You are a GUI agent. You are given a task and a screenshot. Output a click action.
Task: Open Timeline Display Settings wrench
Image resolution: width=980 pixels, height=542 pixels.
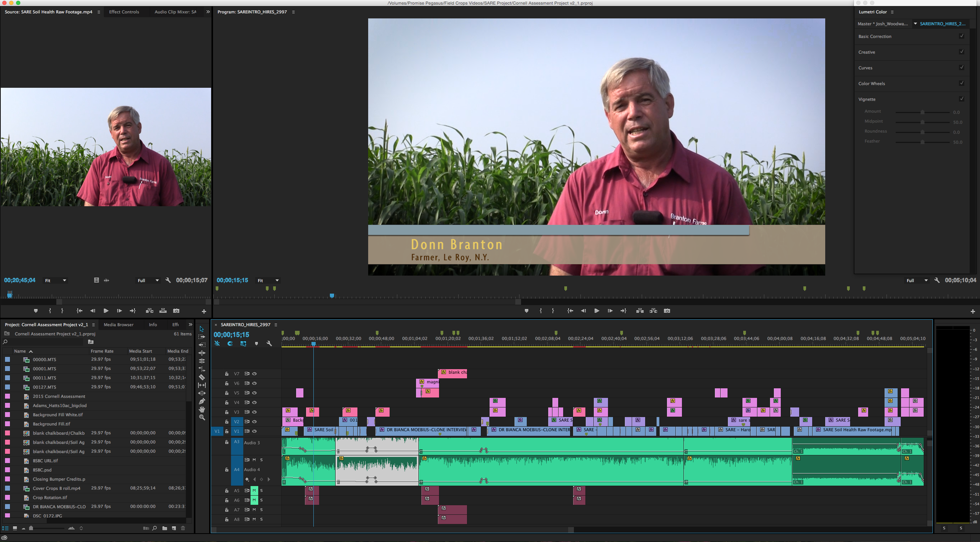coord(269,343)
